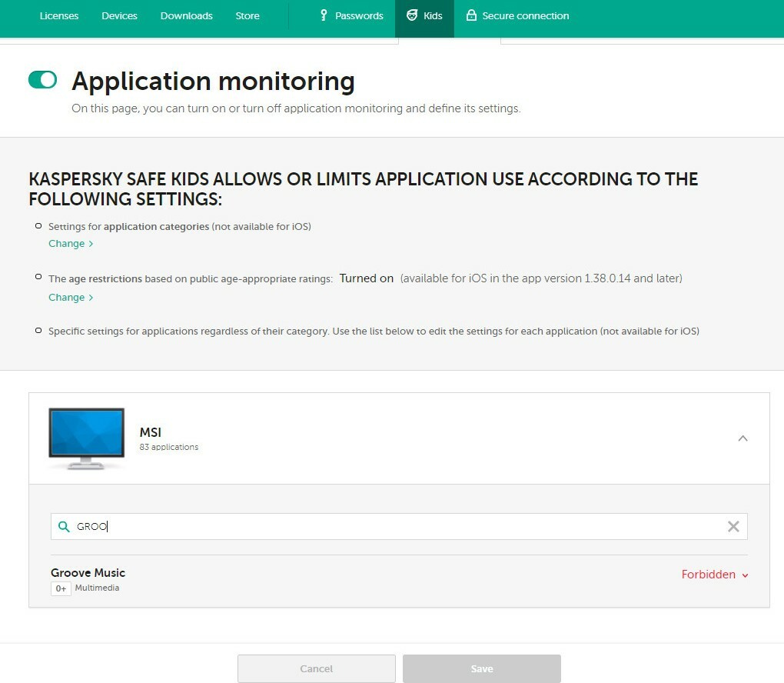Click the Save button
The height and width of the screenshot is (683, 784).
482,668
